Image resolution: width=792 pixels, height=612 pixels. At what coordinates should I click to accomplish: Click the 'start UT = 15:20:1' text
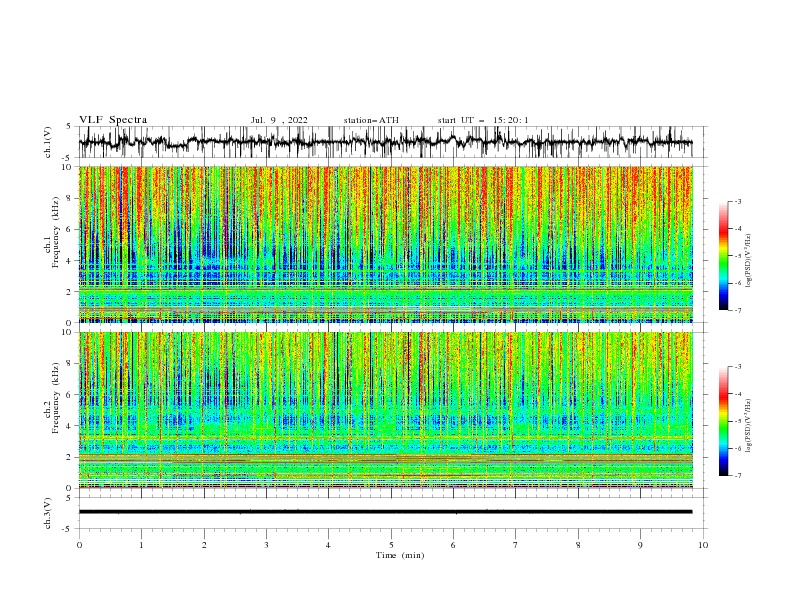pyautogui.click(x=483, y=120)
